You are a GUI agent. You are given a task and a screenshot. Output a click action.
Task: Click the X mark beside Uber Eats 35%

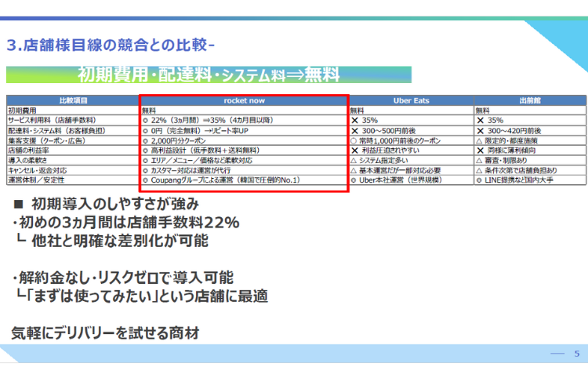tap(354, 121)
